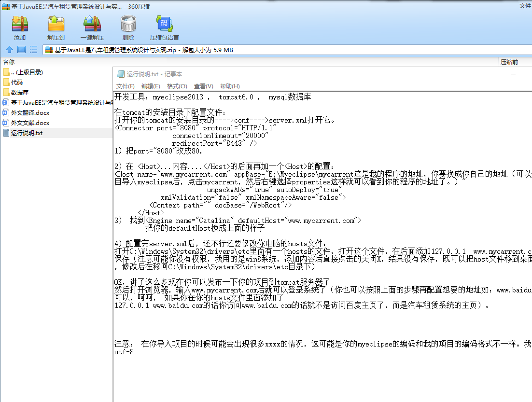Click the 删除 (Delete) trash can icon
This screenshot has width=532, height=402.
coord(128,24)
